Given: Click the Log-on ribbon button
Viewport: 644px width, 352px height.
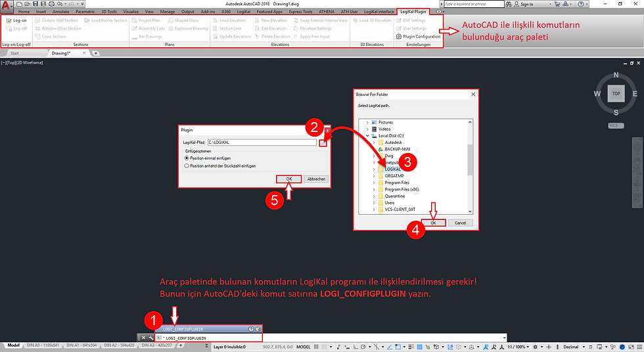Looking at the screenshot, I should coord(16,20).
